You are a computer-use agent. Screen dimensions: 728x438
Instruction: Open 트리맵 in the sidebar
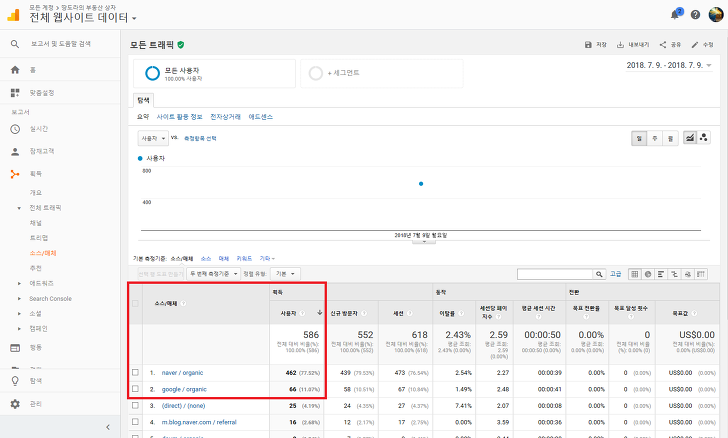coord(39,238)
